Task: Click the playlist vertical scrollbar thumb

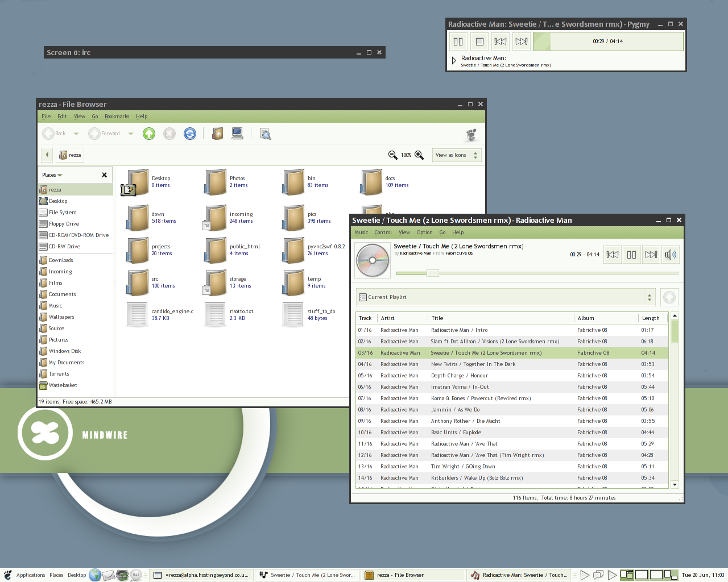Action: [x=675, y=331]
